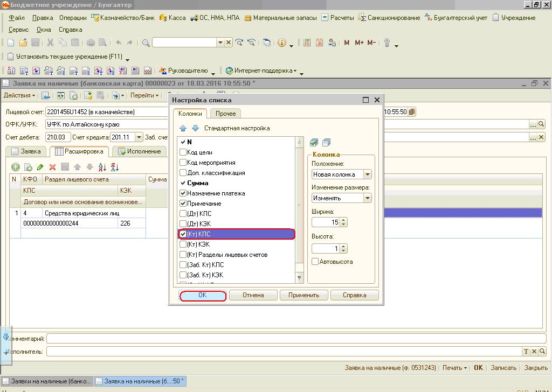Open Казначейство/Банк menu
The width and height of the screenshot is (552, 392).
pos(123,18)
